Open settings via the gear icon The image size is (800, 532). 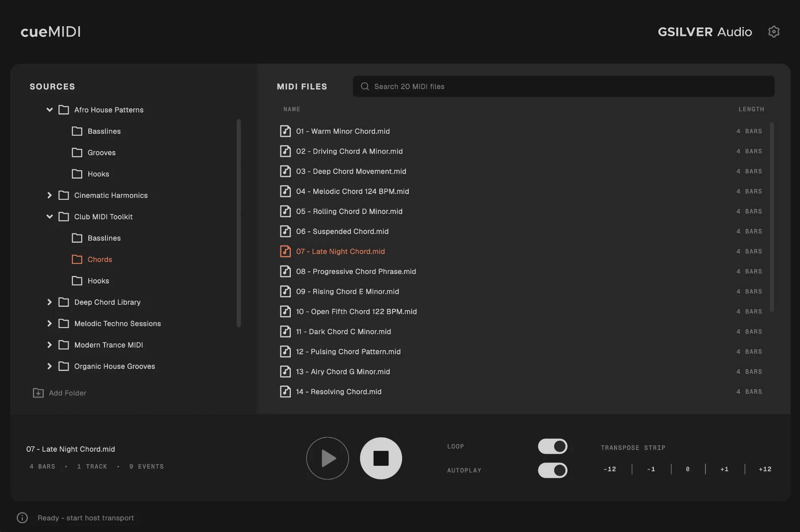tap(774, 32)
